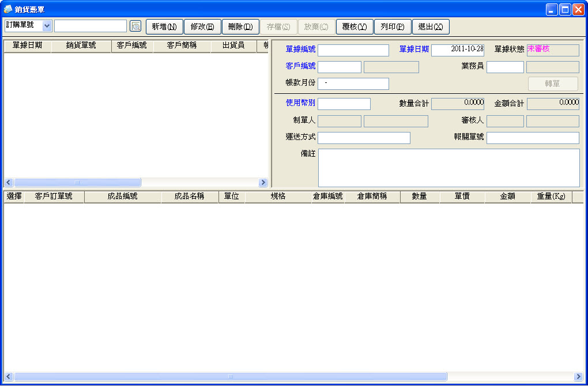The width and height of the screenshot is (588, 386).
Task: Click the 倉庫簡稱 column header
Action: point(372,196)
